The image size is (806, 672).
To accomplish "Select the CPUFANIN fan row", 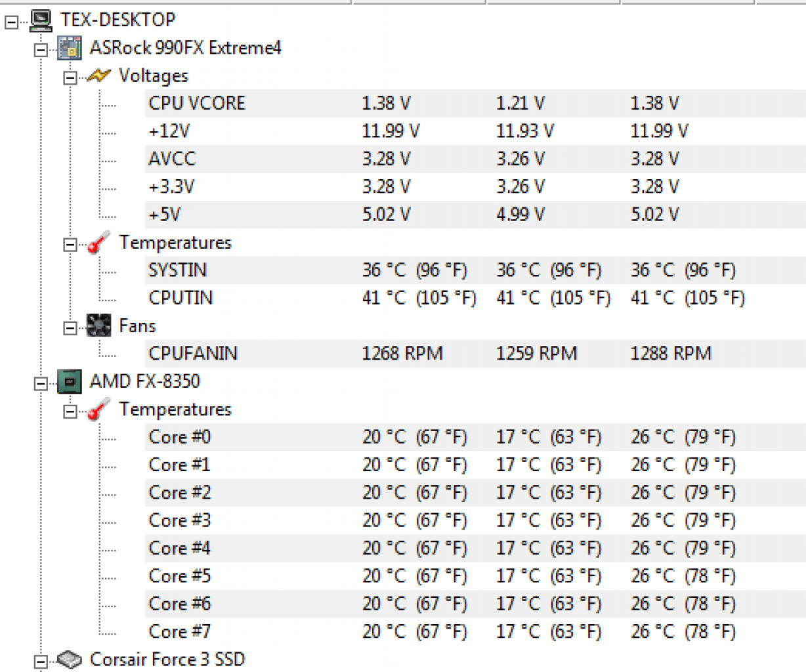I will (x=475, y=354).
